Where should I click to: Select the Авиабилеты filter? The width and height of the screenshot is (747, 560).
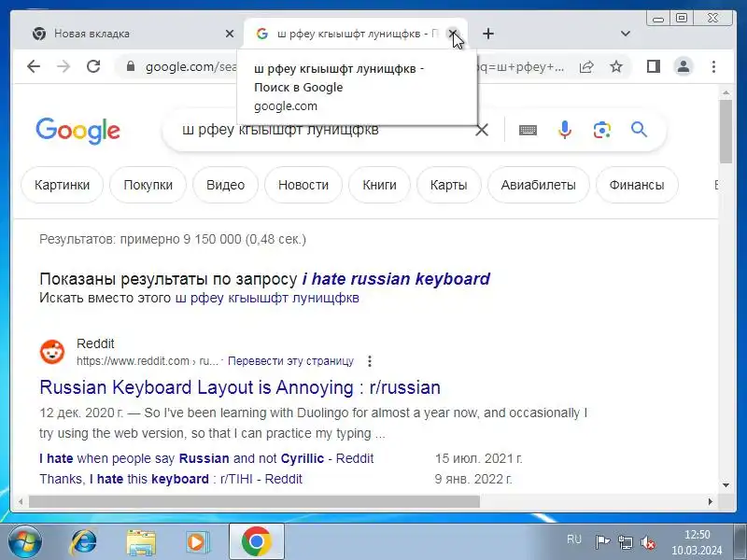point(539,185)
